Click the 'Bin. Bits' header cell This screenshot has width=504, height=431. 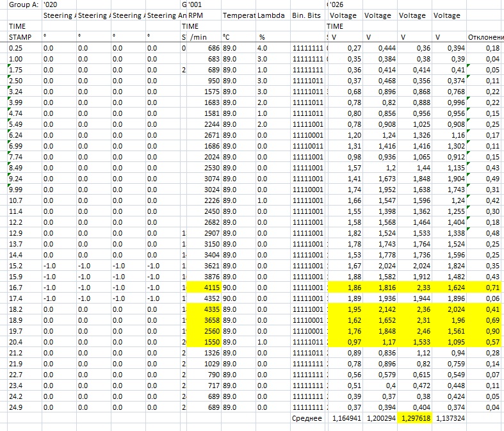pos(307,15)
